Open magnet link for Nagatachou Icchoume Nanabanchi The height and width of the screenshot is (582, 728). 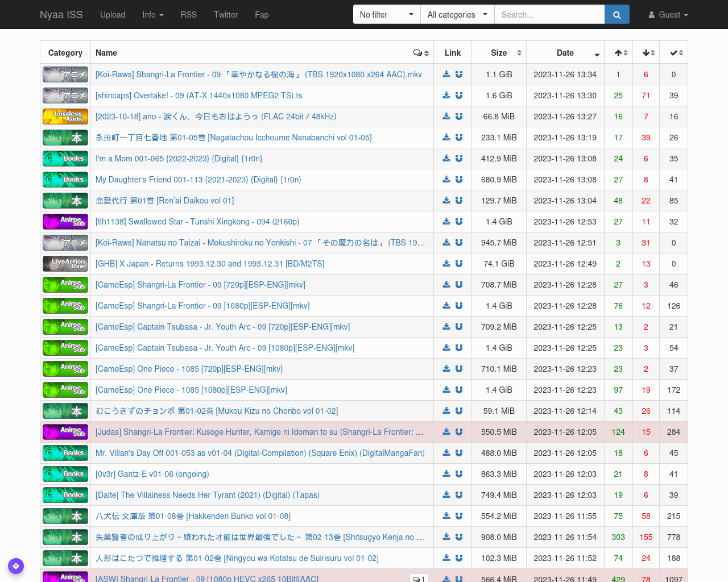[x=459, y=138]
